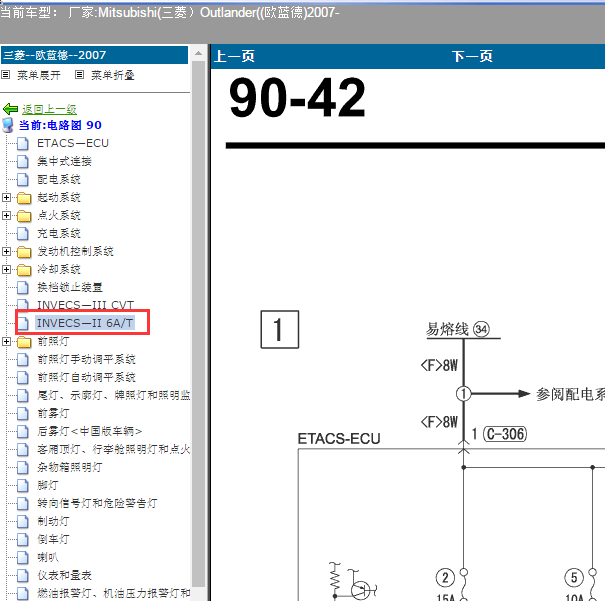This screenshot has width=605, height=601.
Task: Click the list icon beside 菜单展开
Action: 5,75
